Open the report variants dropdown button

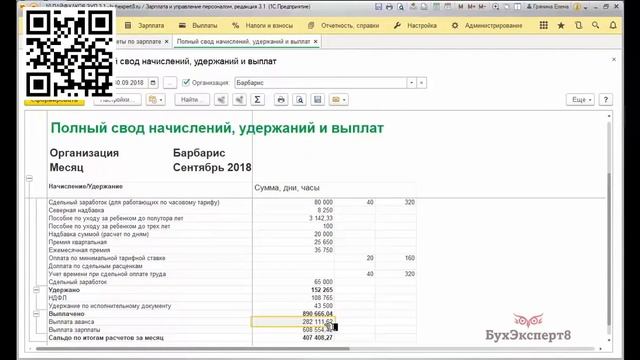156,100
